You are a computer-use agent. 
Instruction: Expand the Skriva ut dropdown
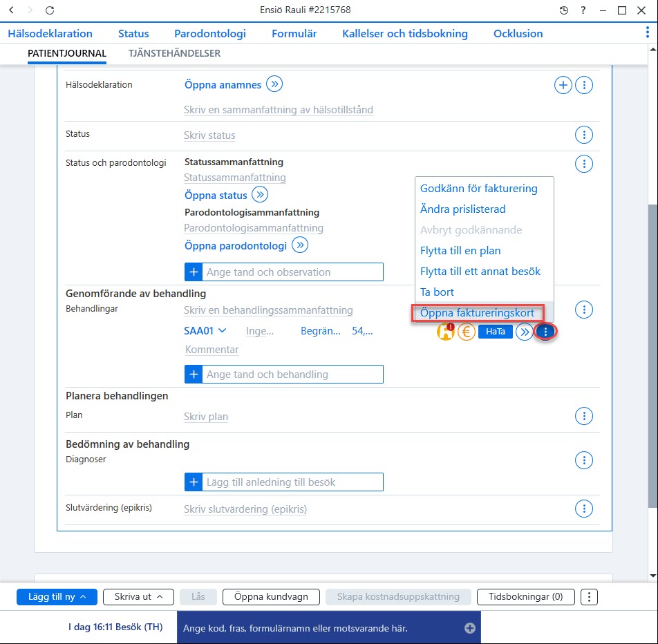(x=138, y=596)
